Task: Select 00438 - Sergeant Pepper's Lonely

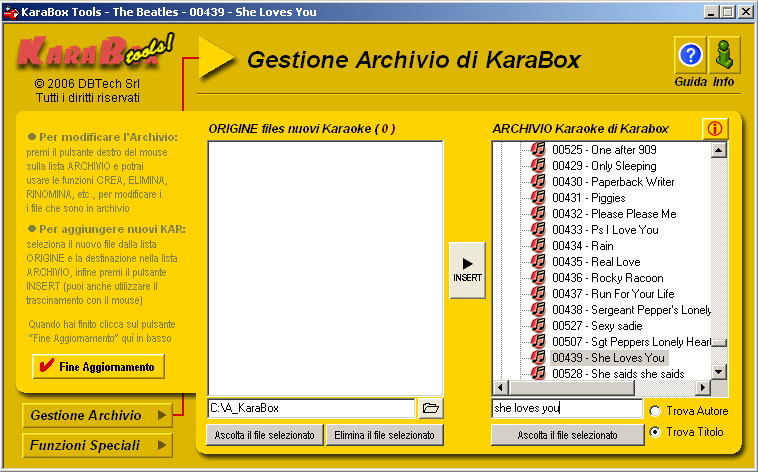Action: tap(631, 309)
